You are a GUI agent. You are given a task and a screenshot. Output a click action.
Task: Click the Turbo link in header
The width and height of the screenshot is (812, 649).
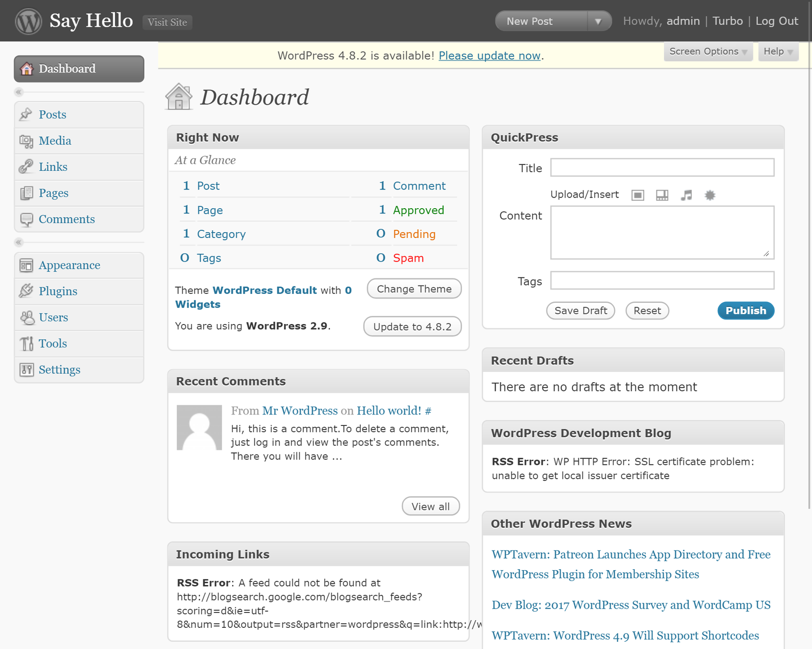[727, 21]
